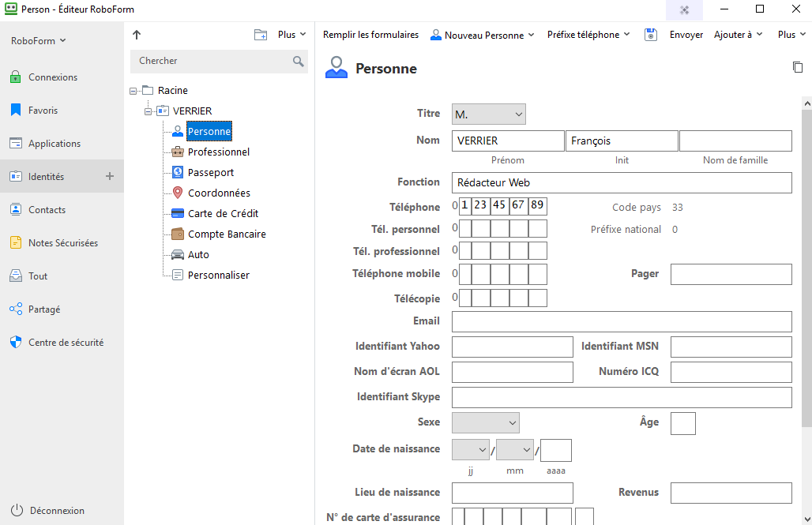Go up one level with arrow icon
Screen dimensions: 812x525
137,35
